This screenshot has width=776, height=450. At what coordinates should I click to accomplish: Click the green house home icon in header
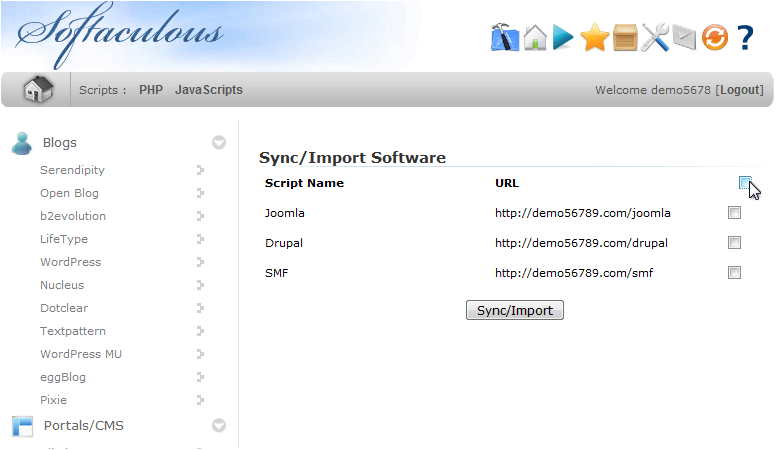[x=535, y=37]
